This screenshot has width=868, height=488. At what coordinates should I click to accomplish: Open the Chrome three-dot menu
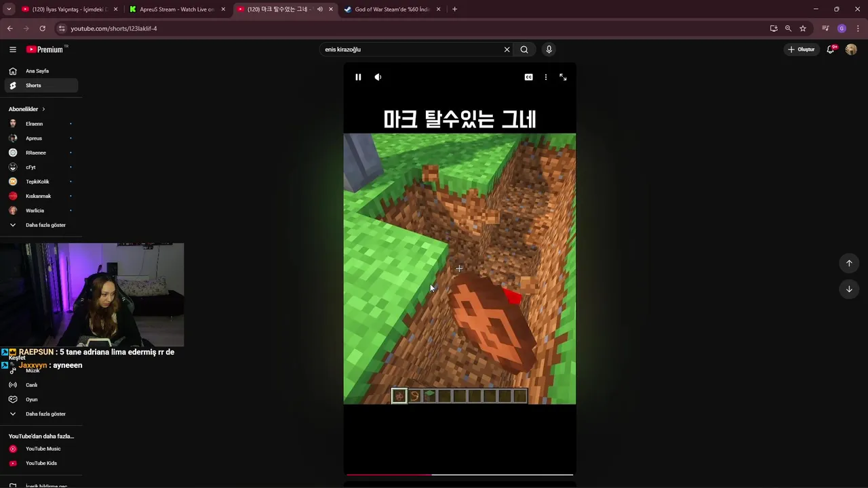point(858,28)
